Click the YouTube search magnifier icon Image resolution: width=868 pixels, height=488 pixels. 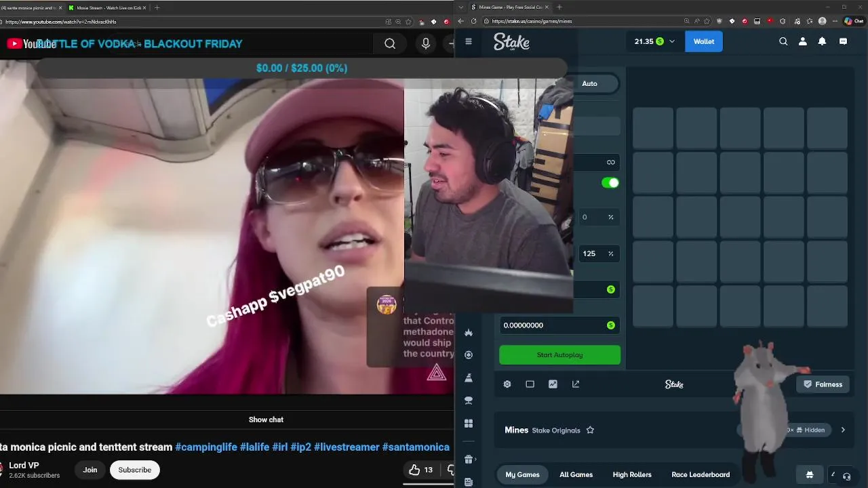pos(390,44)
